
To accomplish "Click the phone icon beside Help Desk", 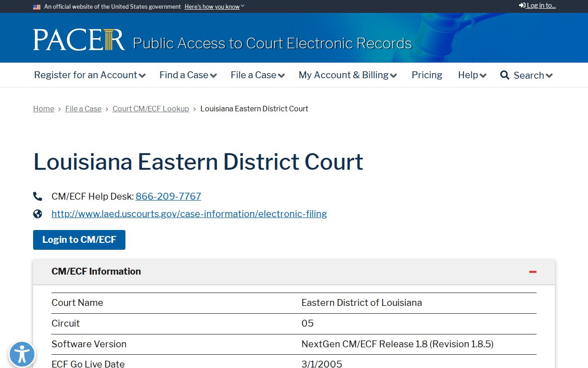I will click(x=38, y=196).
